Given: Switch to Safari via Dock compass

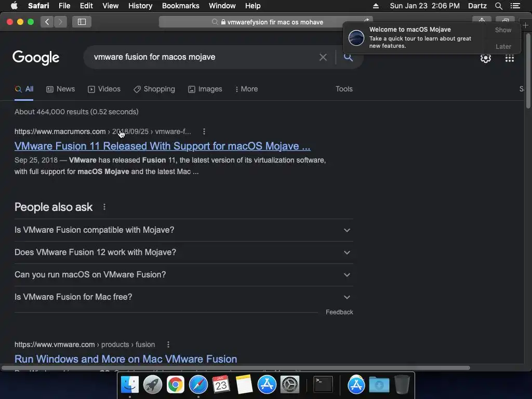Looking at the screenshot, I should point(198,385).
